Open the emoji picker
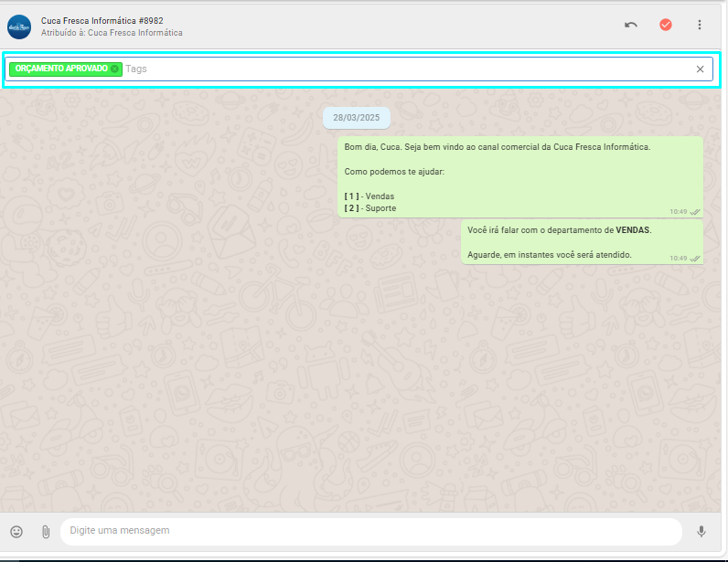This screenshot has height=562, width=728. (x=16, y=532)
